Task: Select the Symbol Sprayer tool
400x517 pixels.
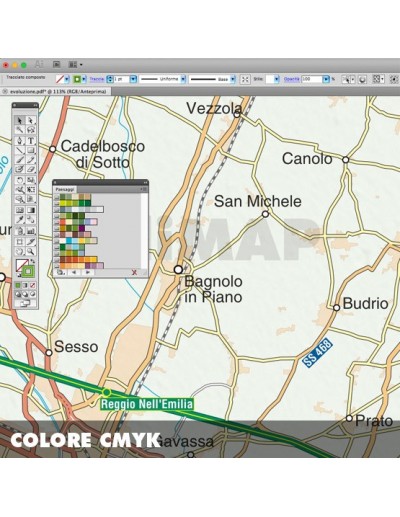Action: tap(20, 230)
